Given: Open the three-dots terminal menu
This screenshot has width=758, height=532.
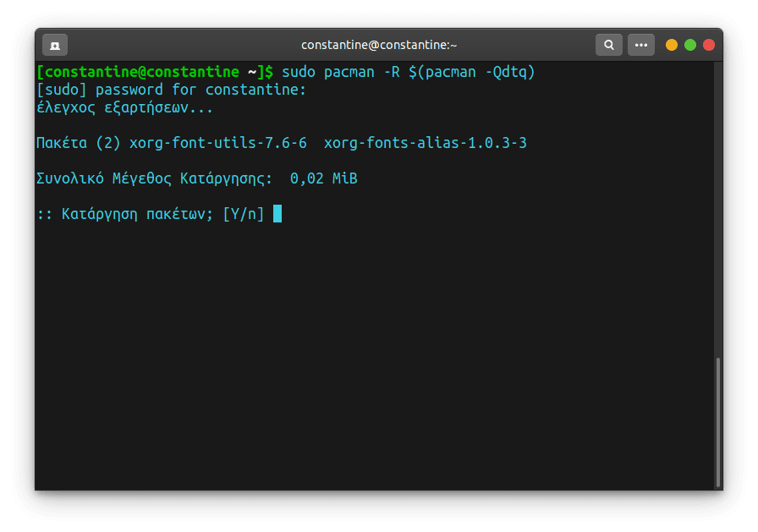Looking at the screenshot, I should [x=641, y=45].
